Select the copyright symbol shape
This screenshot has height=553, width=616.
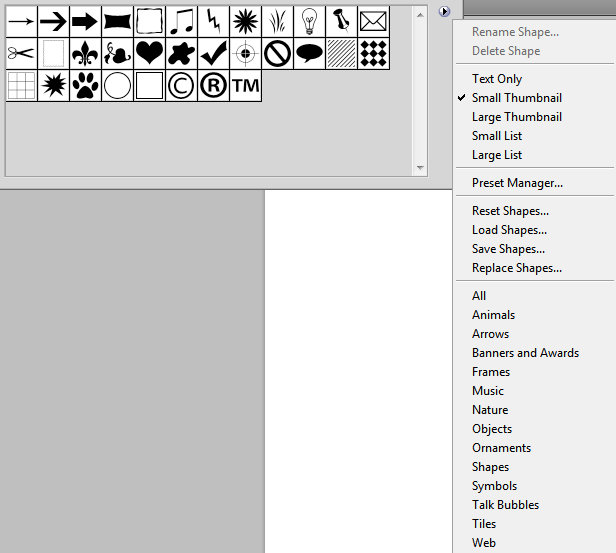[x=182, y=86]
